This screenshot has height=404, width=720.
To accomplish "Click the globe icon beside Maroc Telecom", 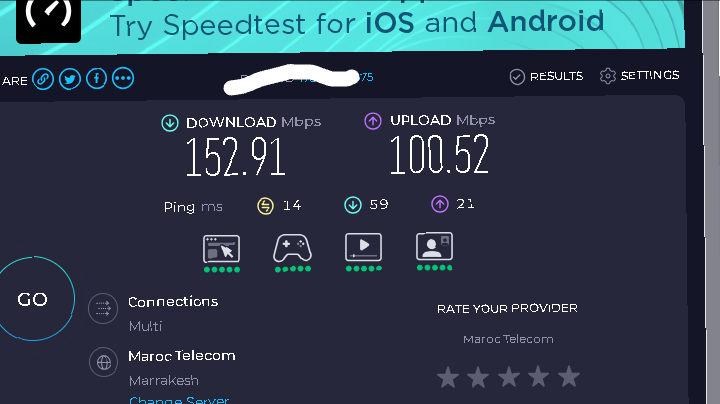I will (x=104, y=362).
